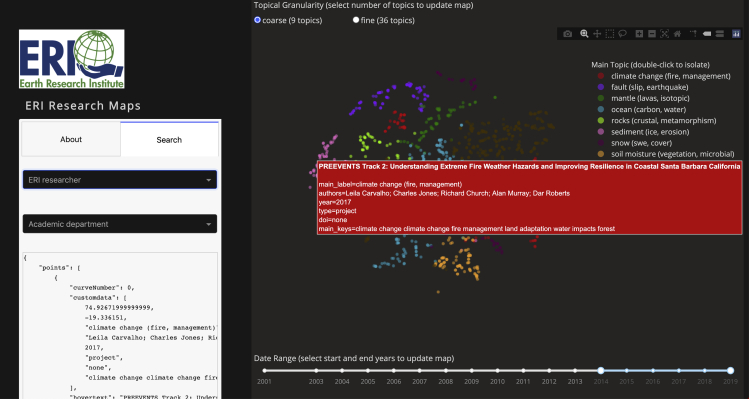This screenshot has width=749, height=399.
Task: Switch to the About tab
Action: (x=71, y=139)
